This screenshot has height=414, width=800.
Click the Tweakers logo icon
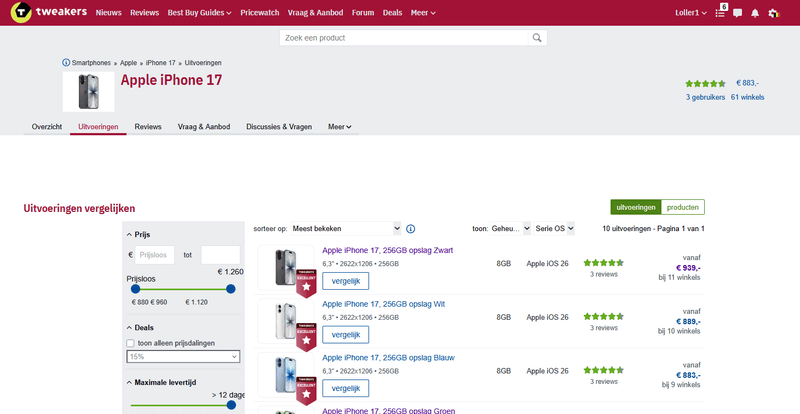click(x=21, y=12)
